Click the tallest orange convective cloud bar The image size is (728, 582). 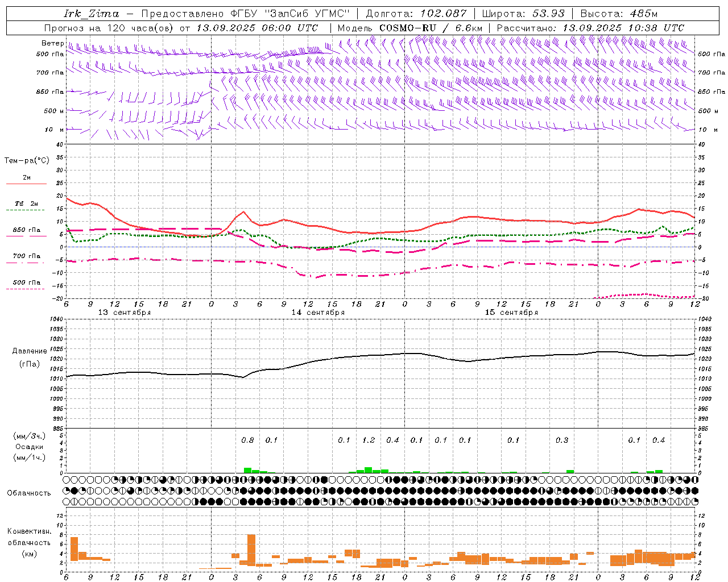[251, 550]
